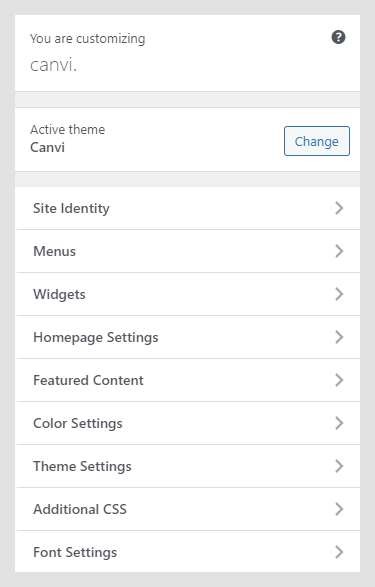Click the Color Settings arrow icon
The width and height of the screenshot is (375, 587).
[x=339, y=423]
